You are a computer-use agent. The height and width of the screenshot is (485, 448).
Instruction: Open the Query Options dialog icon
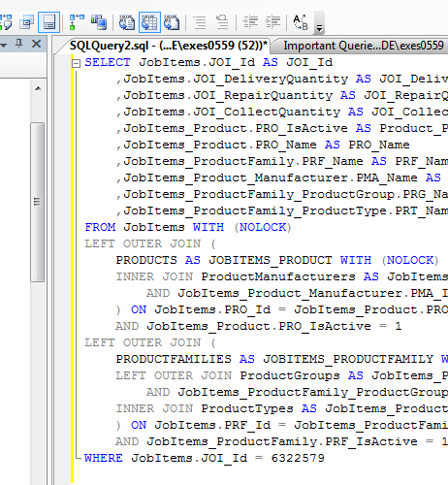pos(27,22)
